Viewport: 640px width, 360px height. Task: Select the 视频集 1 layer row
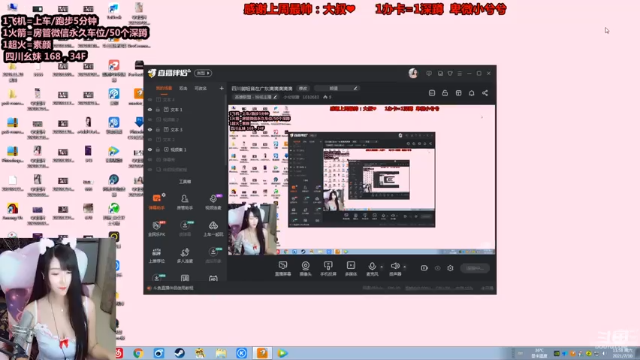(185, 150)
